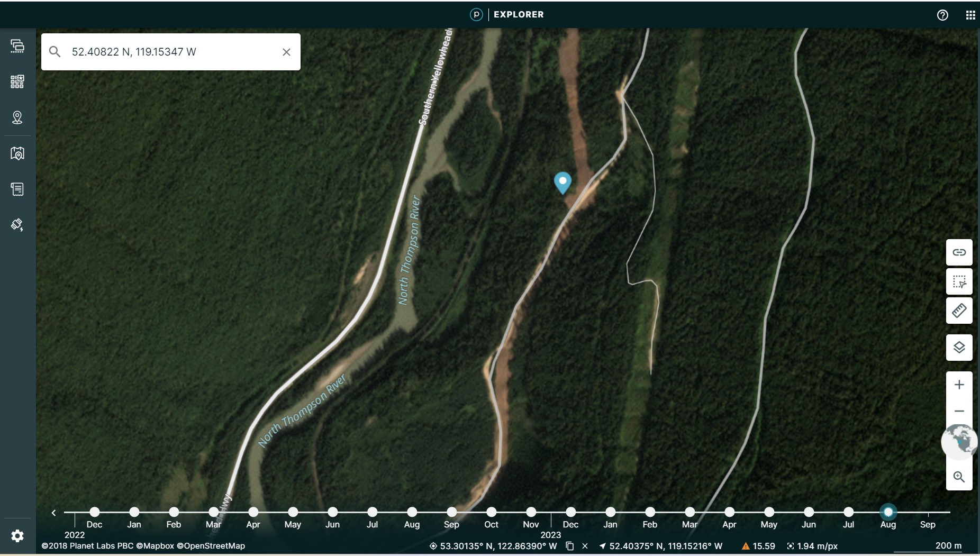This screenshot has height=556, width=980.
Task: Click the Mapbox attribution link
Action: click(x=155, y=546)
